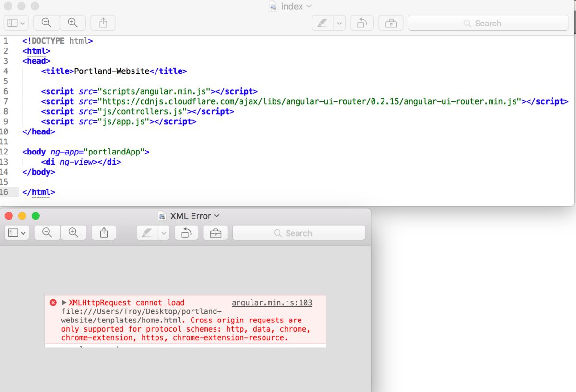Show markup toolbar in XML Error window
Image resolution: width=576 pixels, height=392 pixels.
click(x=216, y=233)
